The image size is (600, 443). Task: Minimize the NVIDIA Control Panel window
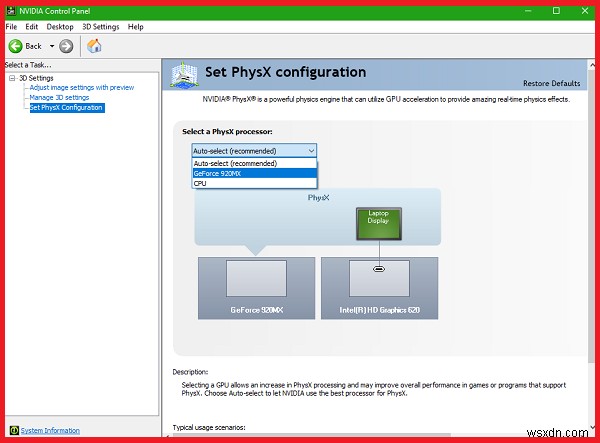[x=528, y=11]
